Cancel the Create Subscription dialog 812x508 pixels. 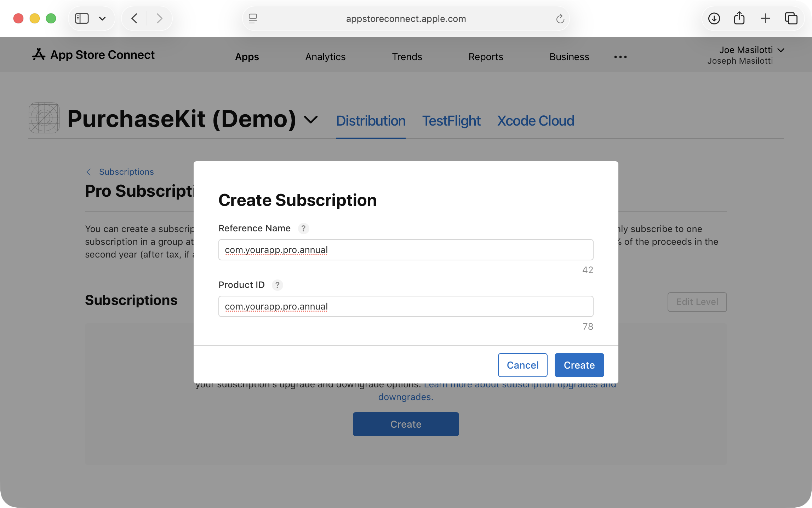pyautogui.click(x=522, y=365)
